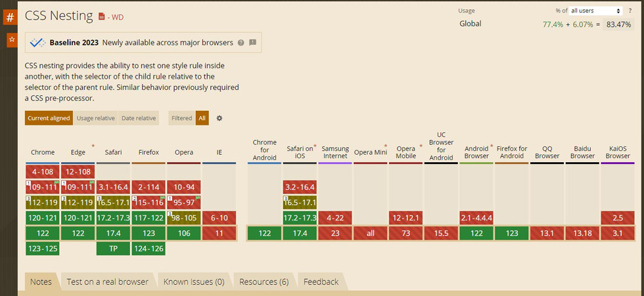Click UC Browser for Android header
Image resolution: width=644 pixels, height=296 pixels.
(x=441, y=146)
